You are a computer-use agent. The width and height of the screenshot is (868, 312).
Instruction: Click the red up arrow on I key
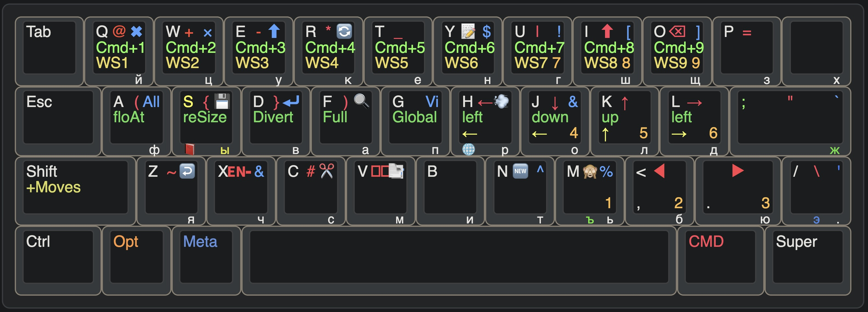point(607,31)
